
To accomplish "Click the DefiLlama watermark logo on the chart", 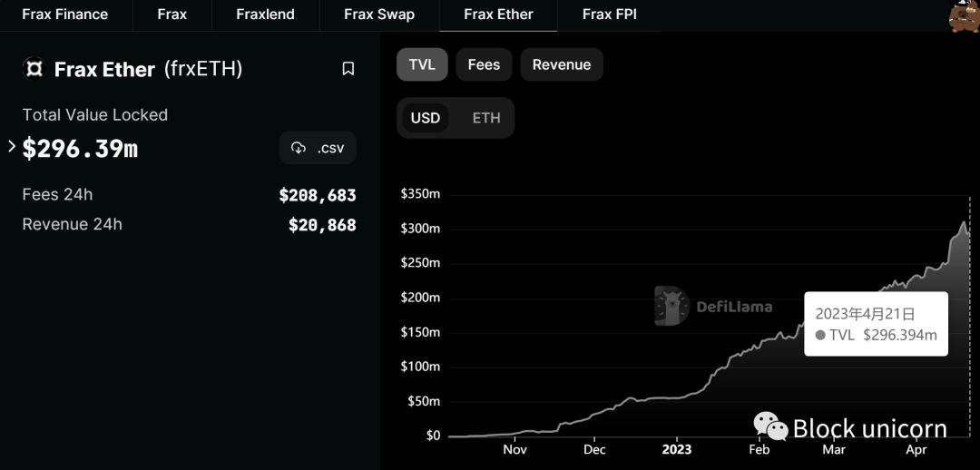I will click(x=671, y=306).
